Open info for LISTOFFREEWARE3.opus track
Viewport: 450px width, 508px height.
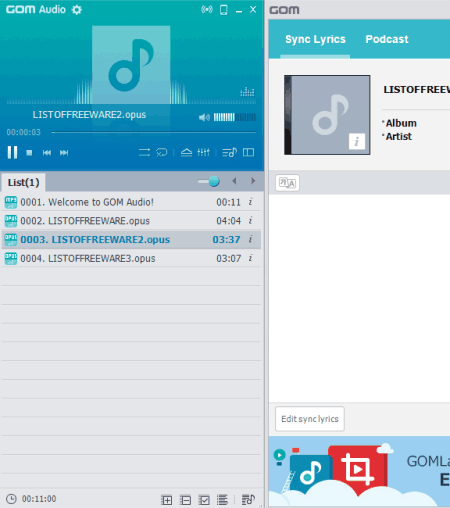[250, 258]
